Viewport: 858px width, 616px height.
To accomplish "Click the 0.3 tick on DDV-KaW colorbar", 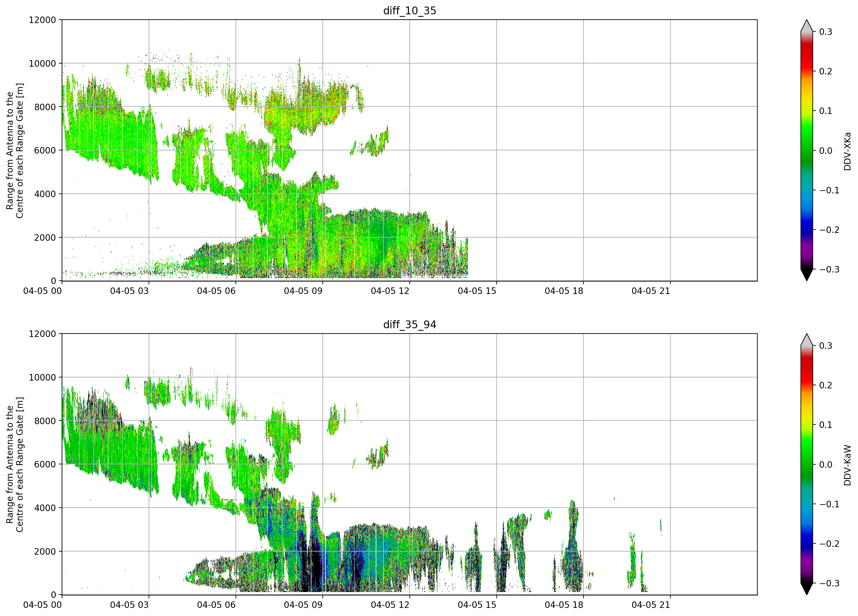I will pyautogui.click(x=826, y=346).
